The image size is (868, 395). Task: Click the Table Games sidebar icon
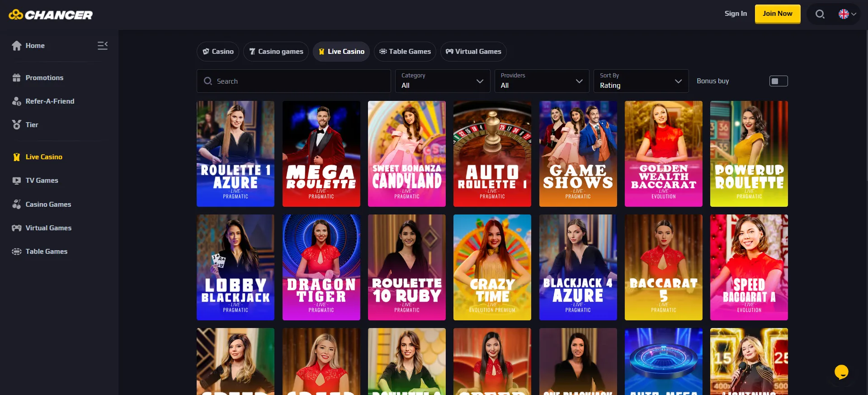(x=17, y=252)
